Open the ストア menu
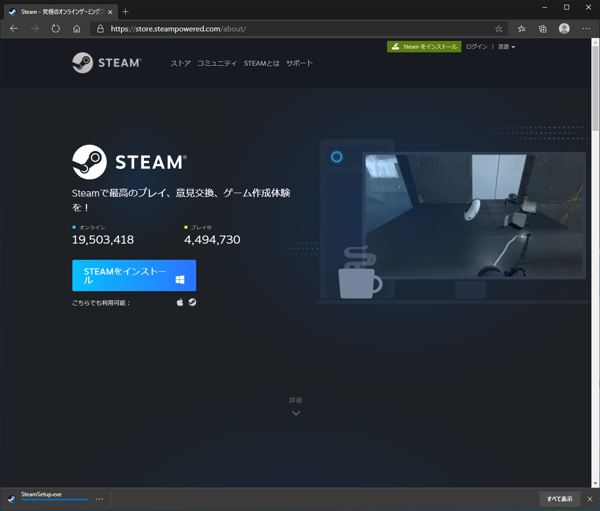The image size is (600, 511). [181, 63]
